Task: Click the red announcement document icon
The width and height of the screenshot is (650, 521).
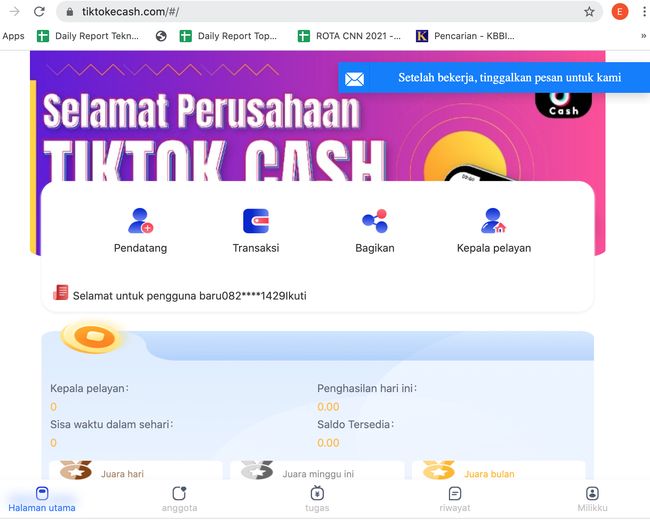Action: pos(61,292)
